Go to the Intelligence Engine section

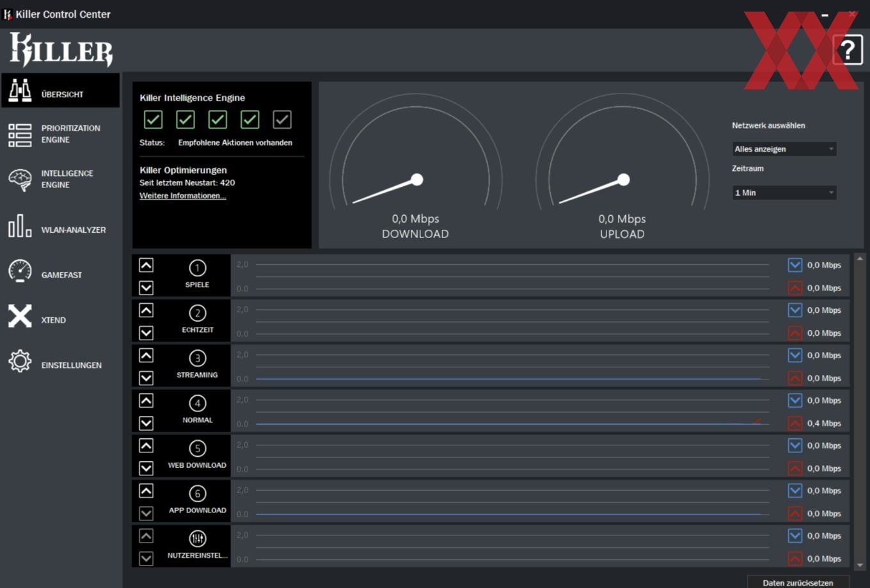point(60,179)
